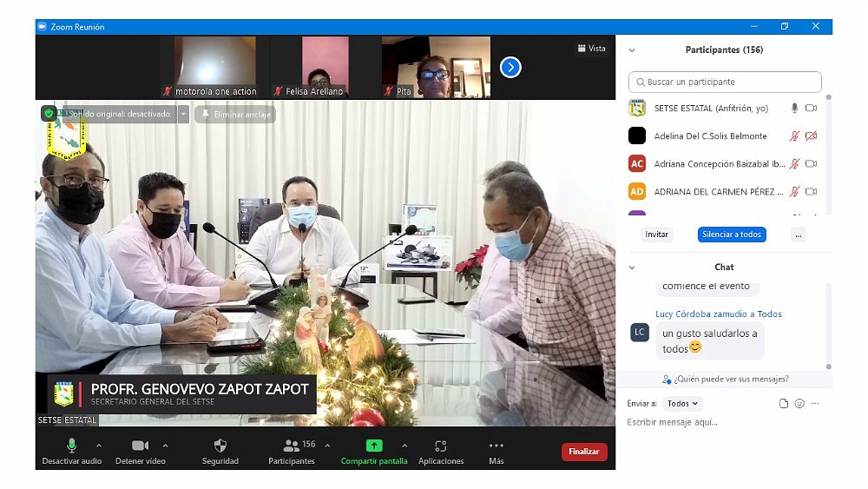Image resolution: width=868 pixels, height=489 pixels.
Task: Click the Buscar un participante search field
Action: point(725,82)
